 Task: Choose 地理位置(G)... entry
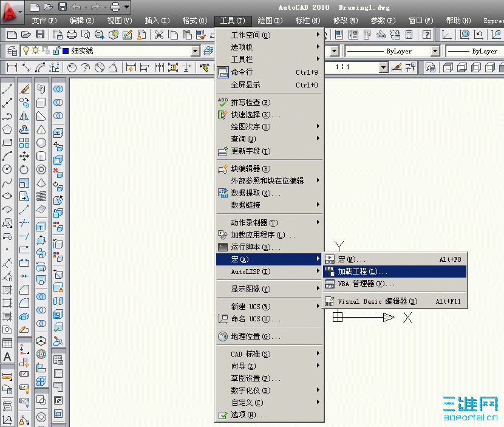click(270, 336)
